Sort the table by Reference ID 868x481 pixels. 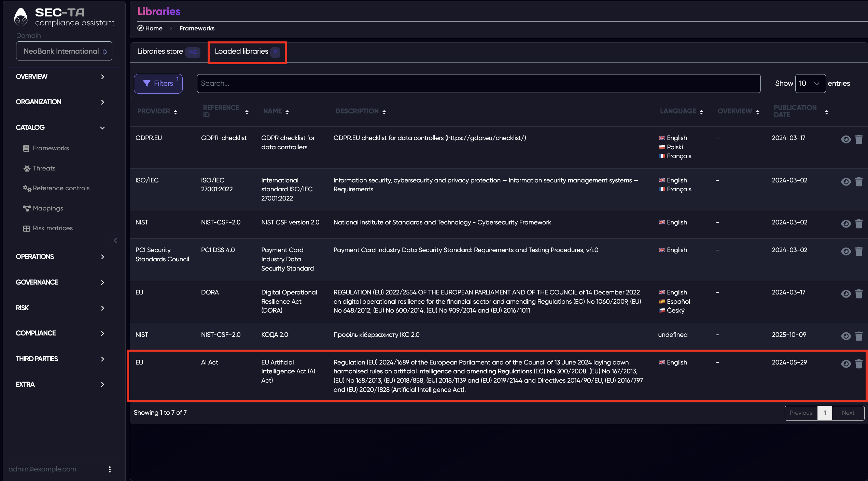tap(226, 111)
